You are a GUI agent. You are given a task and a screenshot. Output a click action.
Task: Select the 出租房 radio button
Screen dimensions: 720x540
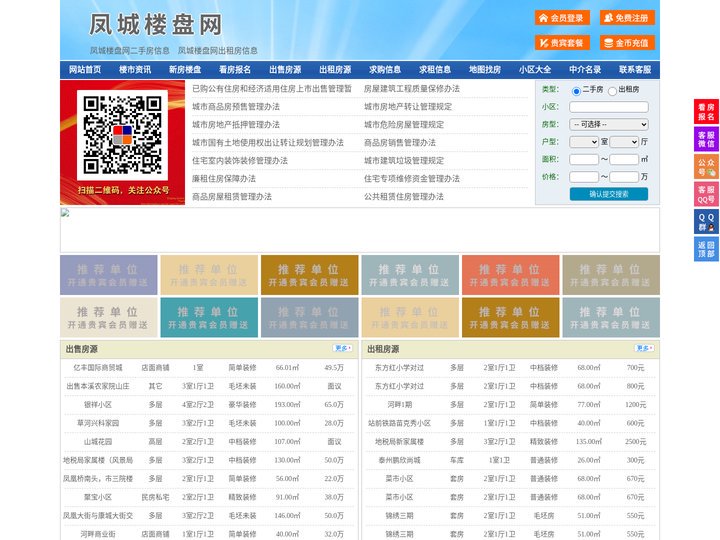point(612,91)
